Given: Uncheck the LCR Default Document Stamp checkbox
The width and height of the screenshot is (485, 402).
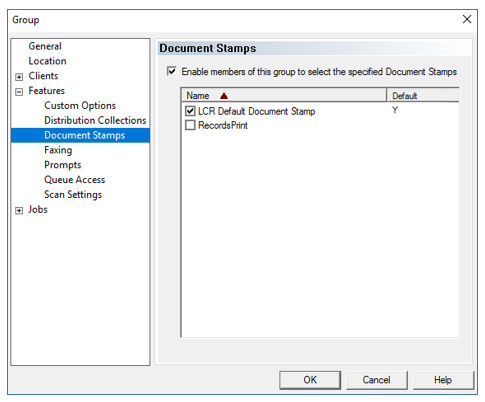Looking at the screenshot, I should pyautogui.click(x=190, y=111).
